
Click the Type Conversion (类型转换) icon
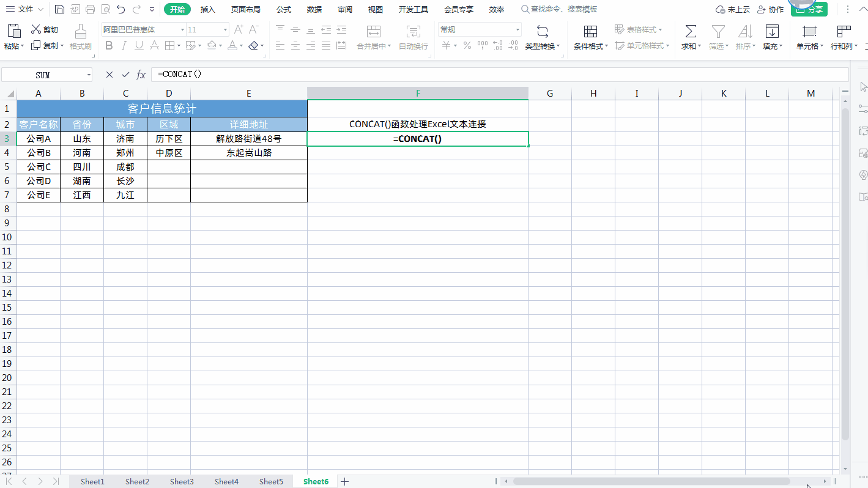point(542,32)
